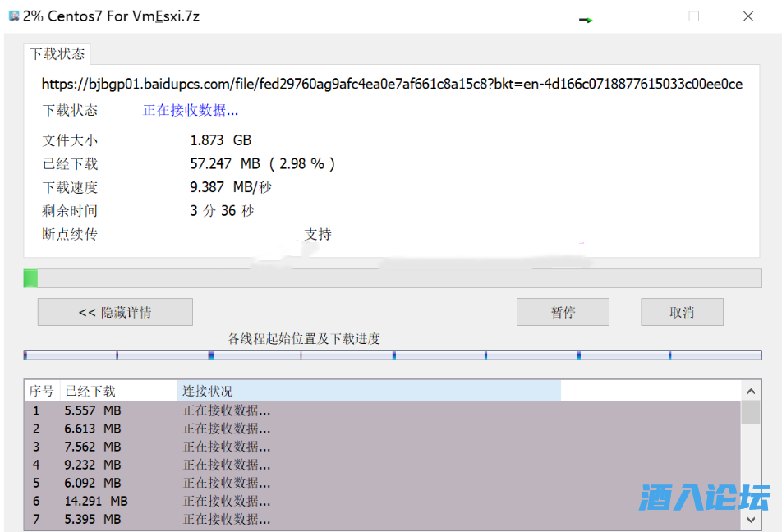Click the thread list scrollbar thumb
Image resolution: width=782 pixels, height=532 pixels.
[750, 412]
